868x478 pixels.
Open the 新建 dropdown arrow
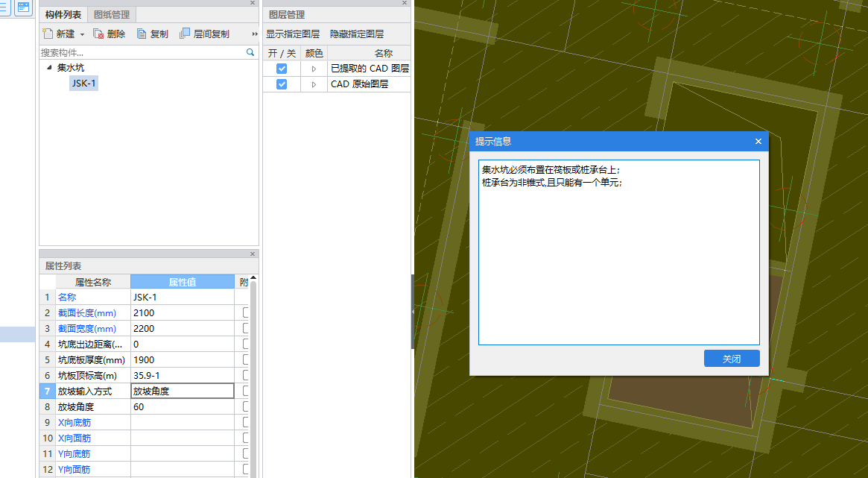pos(82,34)
